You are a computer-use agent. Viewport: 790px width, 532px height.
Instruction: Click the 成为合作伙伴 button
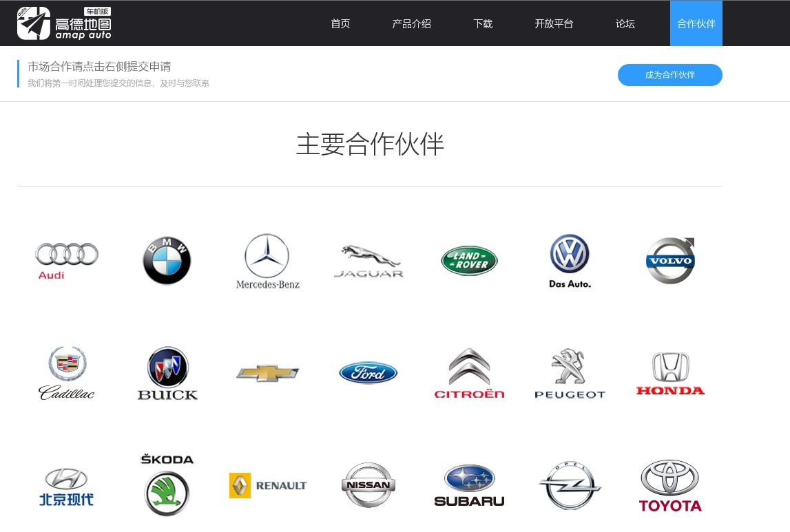tap(670, 75)
